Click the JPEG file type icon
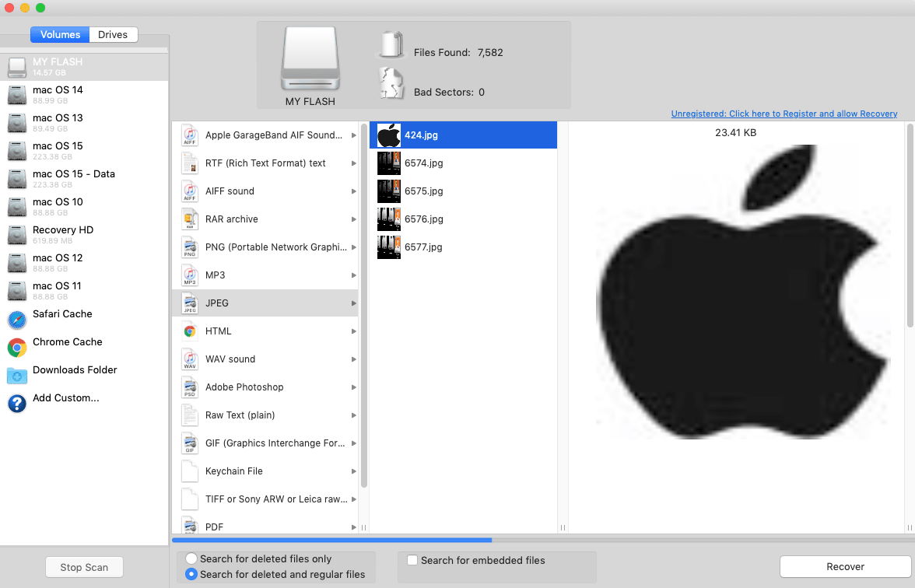The width and height of the screenshot is (915, 588). click(x=190, y=303)
